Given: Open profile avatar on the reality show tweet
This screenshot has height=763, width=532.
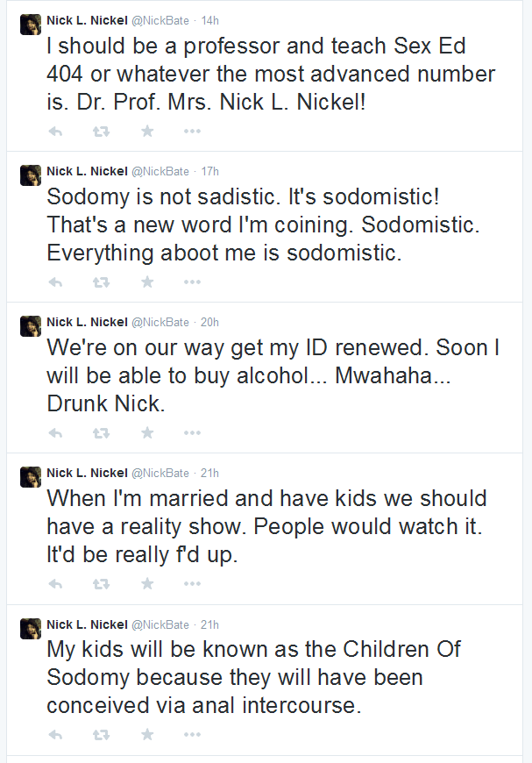Looking at the screenshot, I should pos(30,477).
